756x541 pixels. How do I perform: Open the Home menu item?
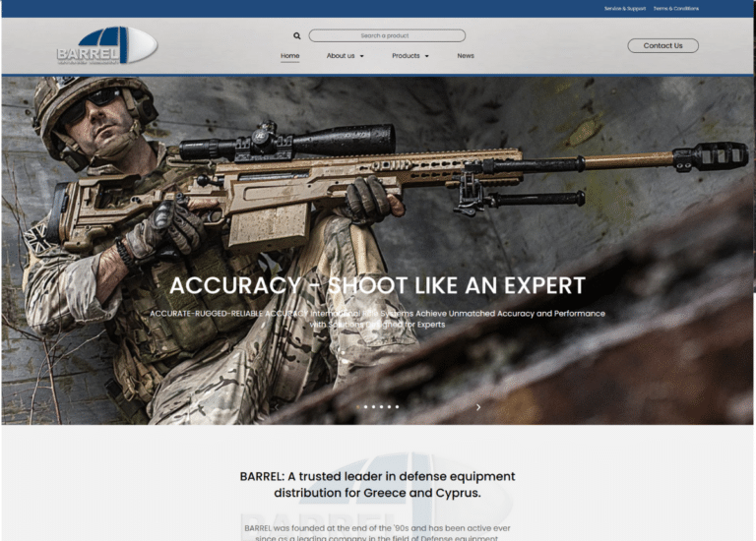pyautogui.click(x=289, y=56)
